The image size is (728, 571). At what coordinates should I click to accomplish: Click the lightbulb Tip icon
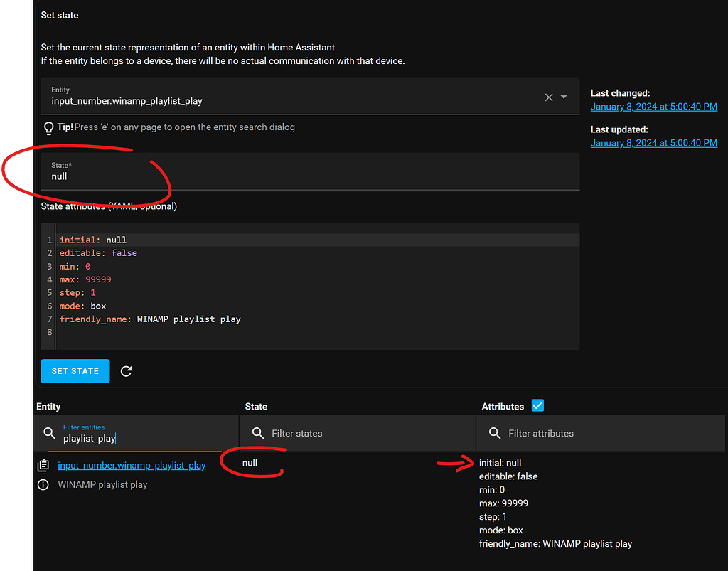tap(48, 128)
